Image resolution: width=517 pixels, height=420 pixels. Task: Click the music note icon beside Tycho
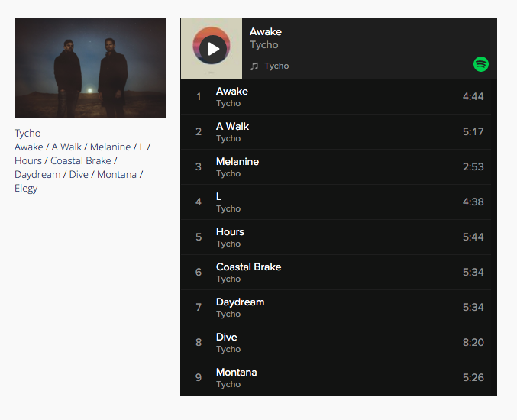[254, 66]
